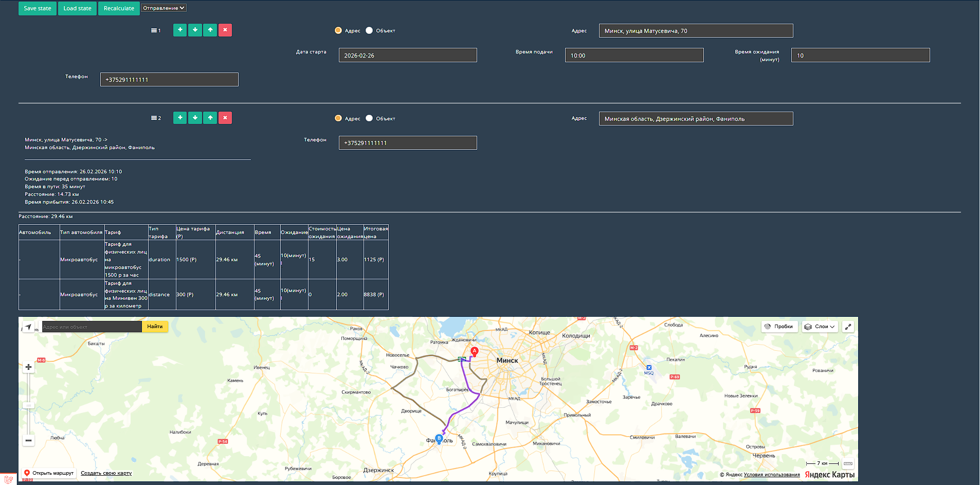Choose the Объект option for waypoint 2

[369, 118]
